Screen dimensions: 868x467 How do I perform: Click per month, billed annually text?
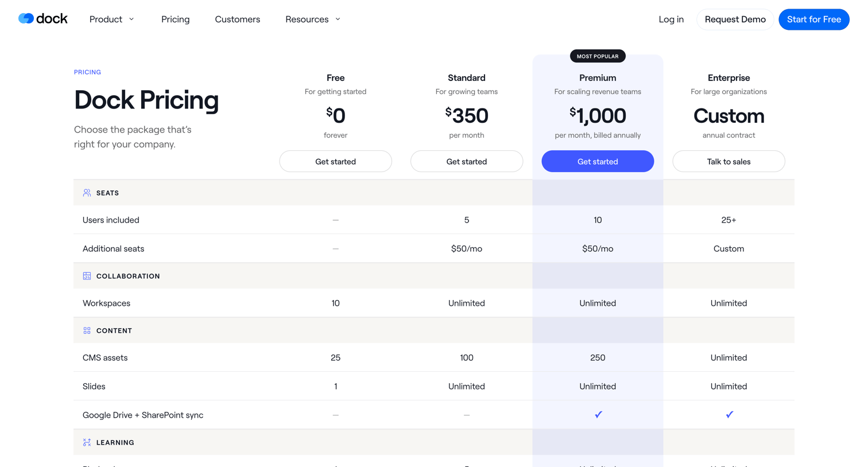[x=598, y=135]
